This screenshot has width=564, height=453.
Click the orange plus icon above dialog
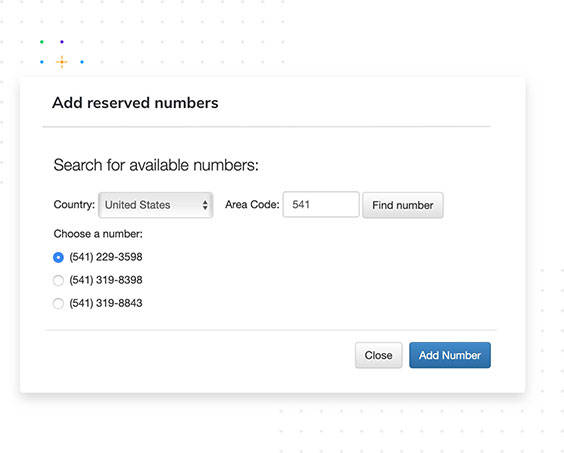(x=62, y=62)
